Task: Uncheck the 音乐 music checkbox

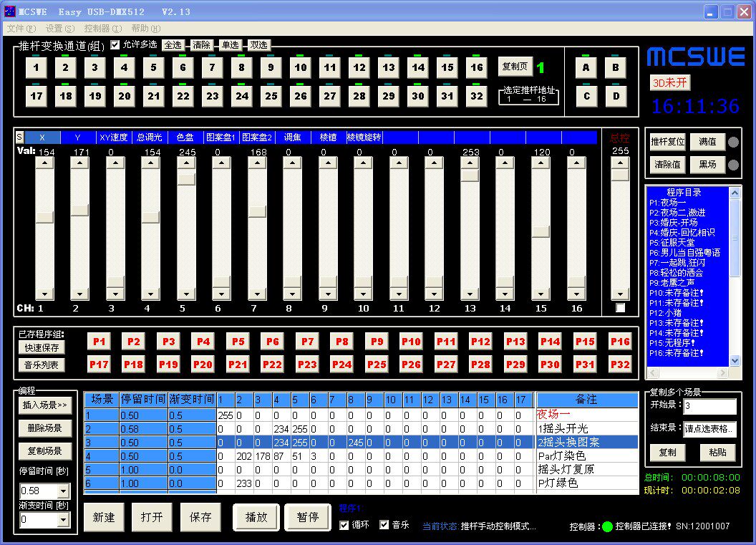Action: tap(384, 525)
